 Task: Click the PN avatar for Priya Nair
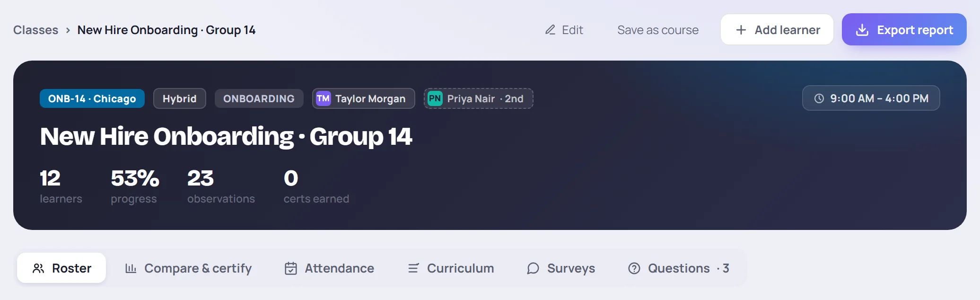pyautogui.click(x=435, y=98)
